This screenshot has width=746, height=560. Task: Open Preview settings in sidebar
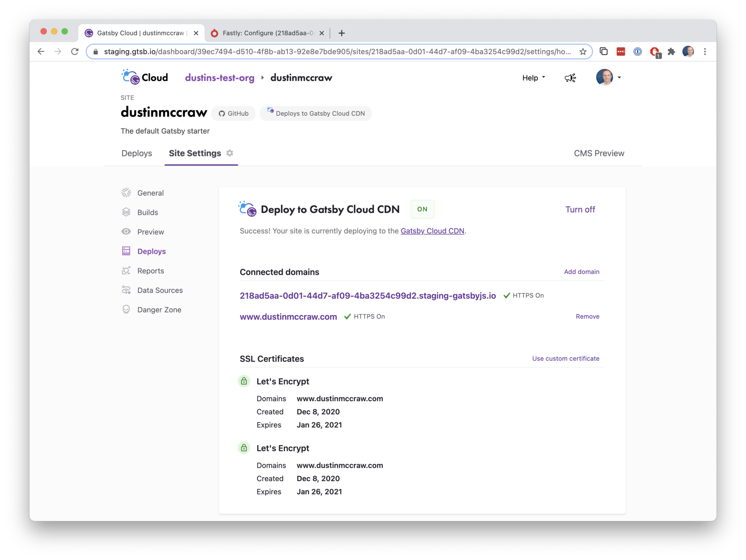pyautogui.click(x=151, y=232)
